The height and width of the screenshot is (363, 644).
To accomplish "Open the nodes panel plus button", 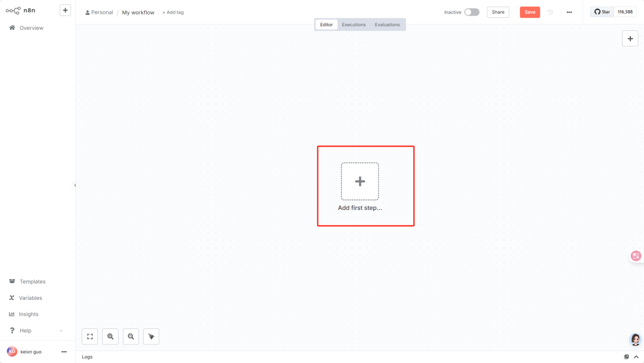I will point(630,39).
